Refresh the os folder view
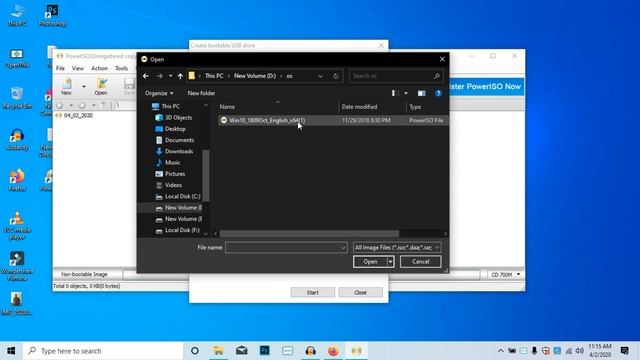Image resolution: width=640 pixels, height=360 pixels. tap(336, 76)
